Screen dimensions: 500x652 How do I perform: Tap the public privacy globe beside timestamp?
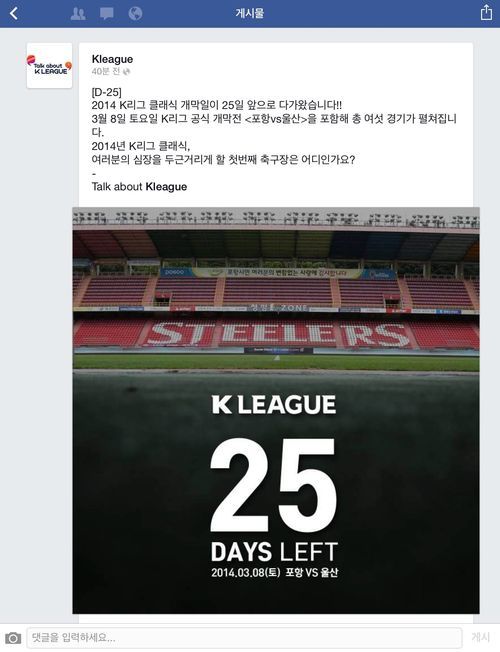127,72
